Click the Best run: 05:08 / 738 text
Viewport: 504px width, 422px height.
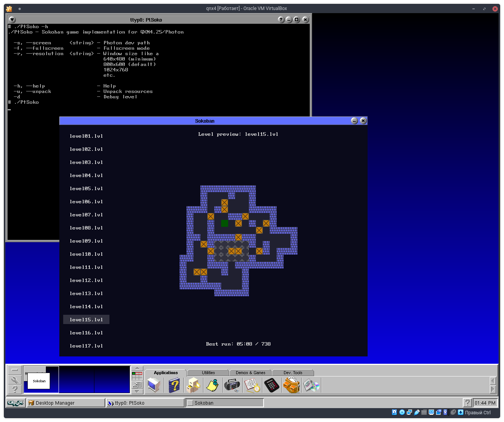(238, 344)
